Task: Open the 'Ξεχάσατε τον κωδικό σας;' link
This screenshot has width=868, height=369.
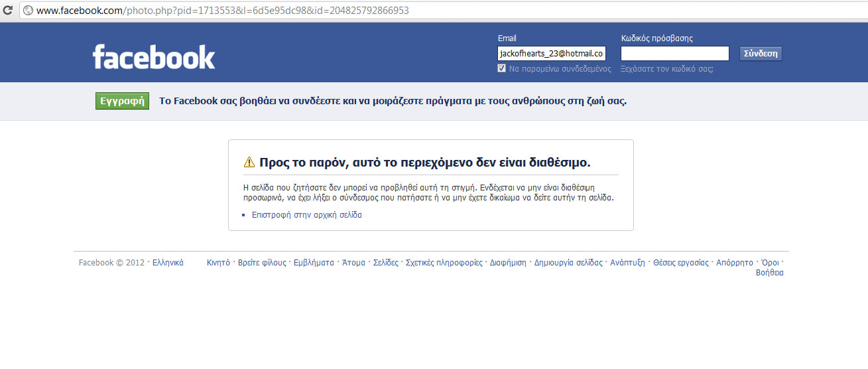Action: pyautogui.click(x=666, y=69)
